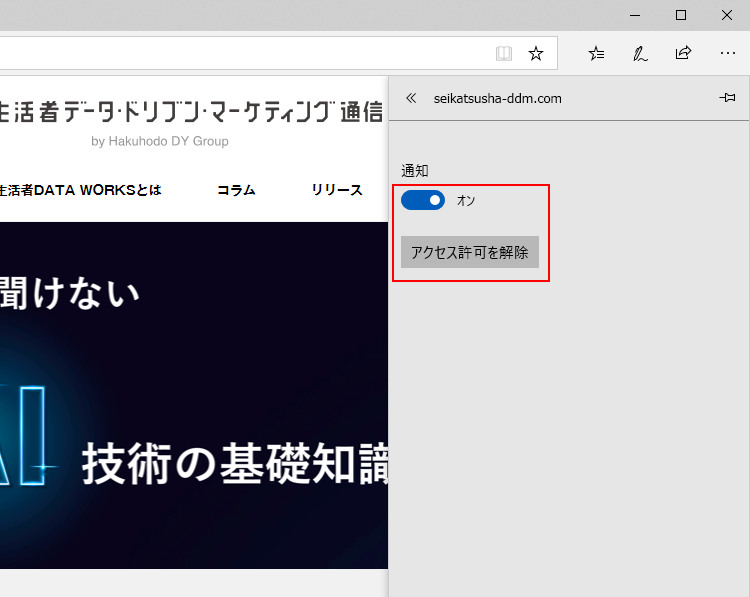Open the リリース menu item
This screenshot has width=750, height=597.
point(337,190)
